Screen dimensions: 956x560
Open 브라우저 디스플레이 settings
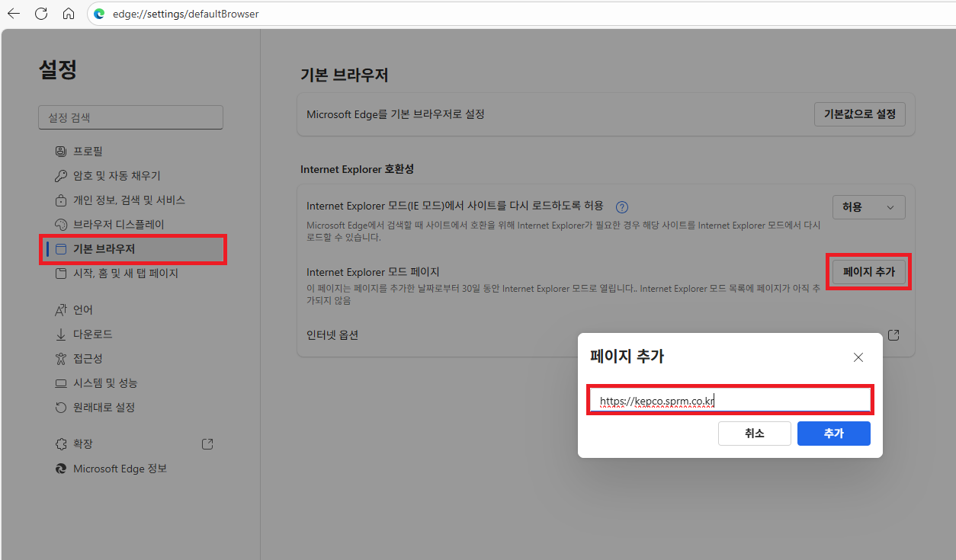118,225
